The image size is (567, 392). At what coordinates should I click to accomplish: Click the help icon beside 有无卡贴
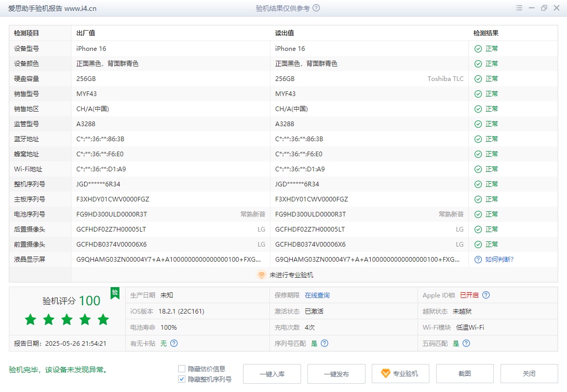pyautogui.click(x=174, y=343)
